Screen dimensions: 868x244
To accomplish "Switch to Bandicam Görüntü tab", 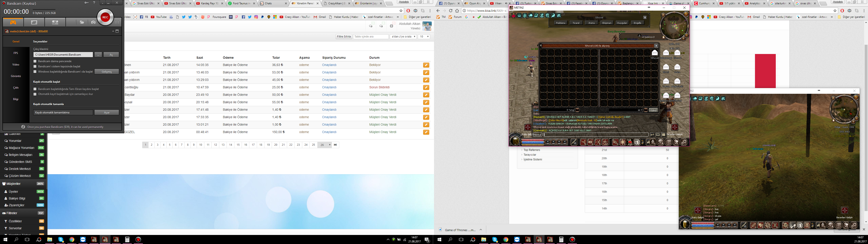I will click(16, 76).
